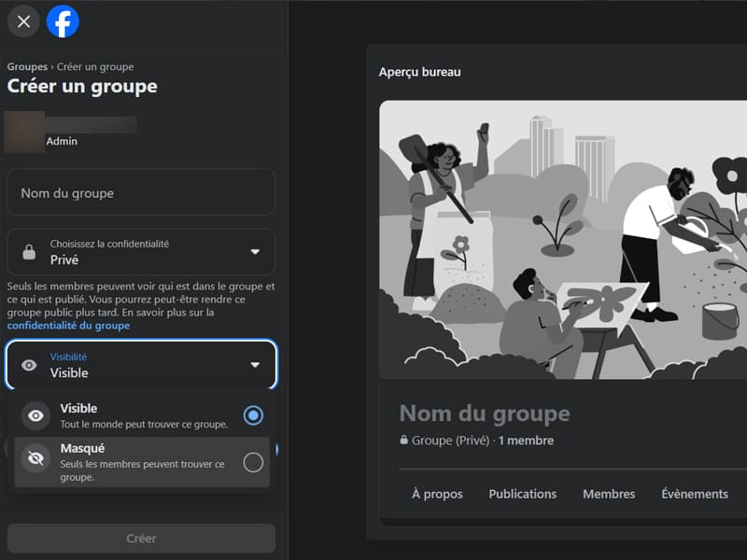Choose the Visible option row
Screen dimensions: 747x560
click(142, 415)
